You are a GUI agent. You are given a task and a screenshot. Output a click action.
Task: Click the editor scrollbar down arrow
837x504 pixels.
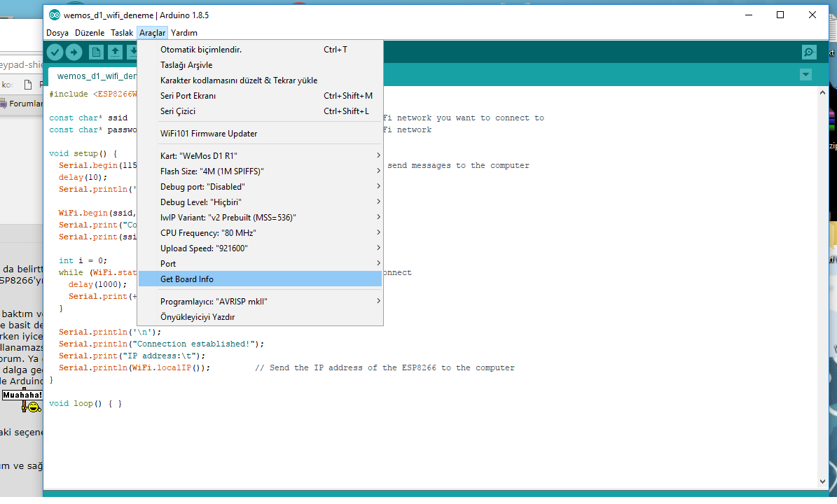(x=822, y=482)
